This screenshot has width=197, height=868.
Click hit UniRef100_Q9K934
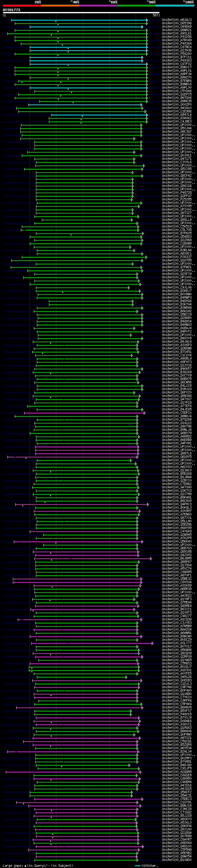click(176, 826)
